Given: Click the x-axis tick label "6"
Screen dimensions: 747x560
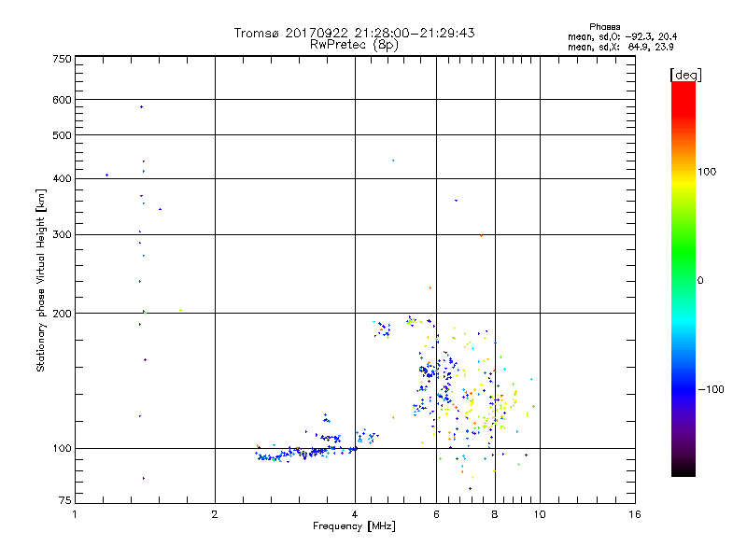Looking at the screenshot, I should pyautogui.click(x=436, y=514).
